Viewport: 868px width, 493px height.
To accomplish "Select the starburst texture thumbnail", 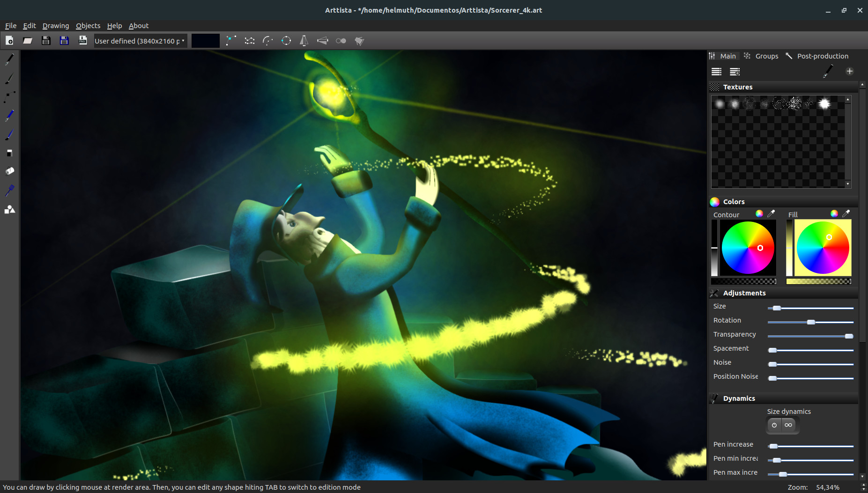I will 825,103.
